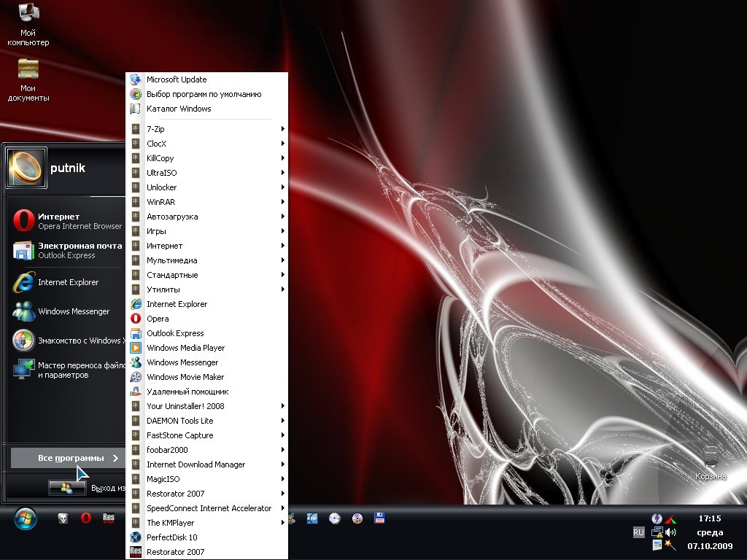Expand the Internet Download Manager group
The height and width of the screenshot is (560, 747).
point(206,464)
